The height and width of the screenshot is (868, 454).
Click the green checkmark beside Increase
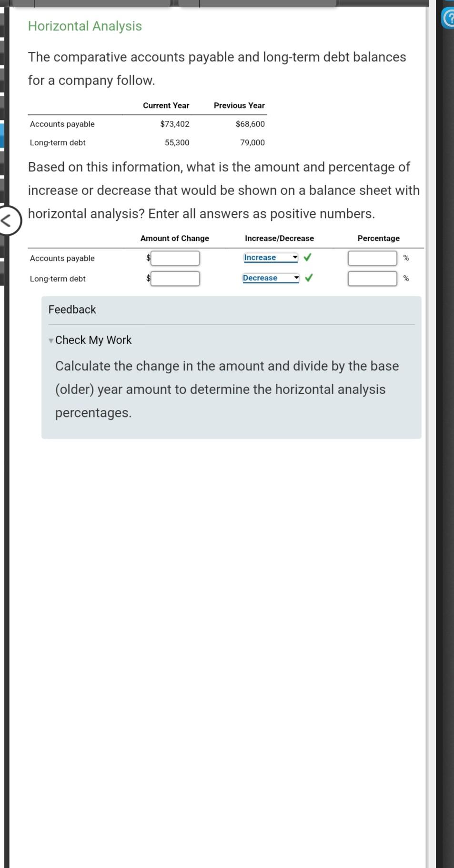pos(308,258)
